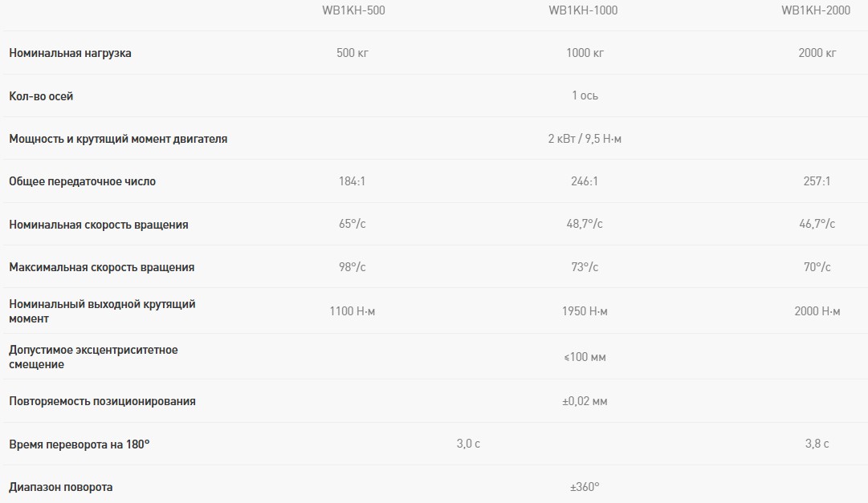868x503 pixels.
Task: Click the 184:1 gear ratio value
Action: click(352, 181)
